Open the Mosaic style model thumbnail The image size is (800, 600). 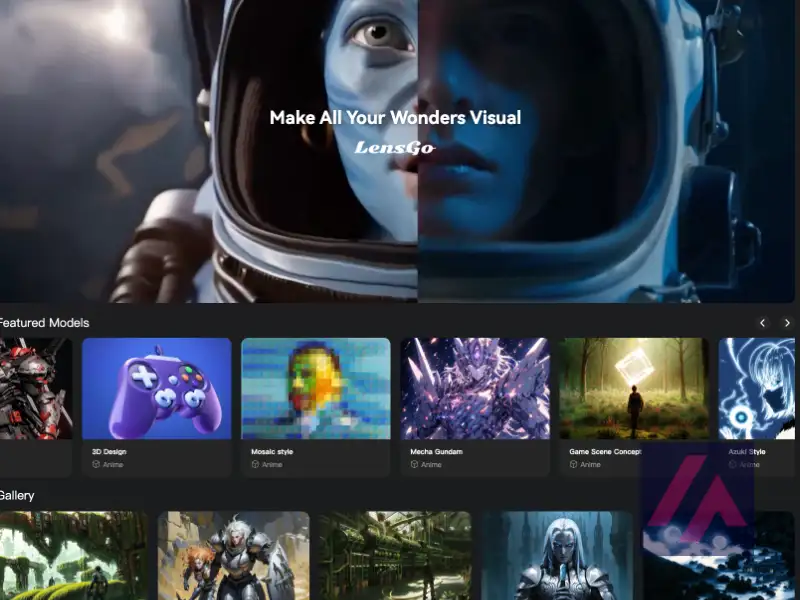point(316,388)
